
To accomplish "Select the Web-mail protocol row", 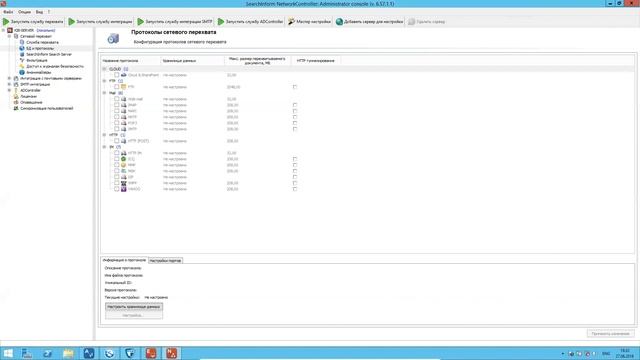I will coord(135,99).
